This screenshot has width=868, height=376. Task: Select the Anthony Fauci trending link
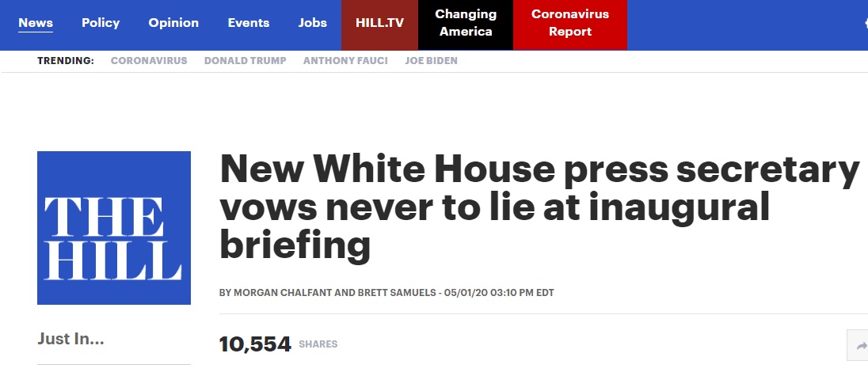345,61
